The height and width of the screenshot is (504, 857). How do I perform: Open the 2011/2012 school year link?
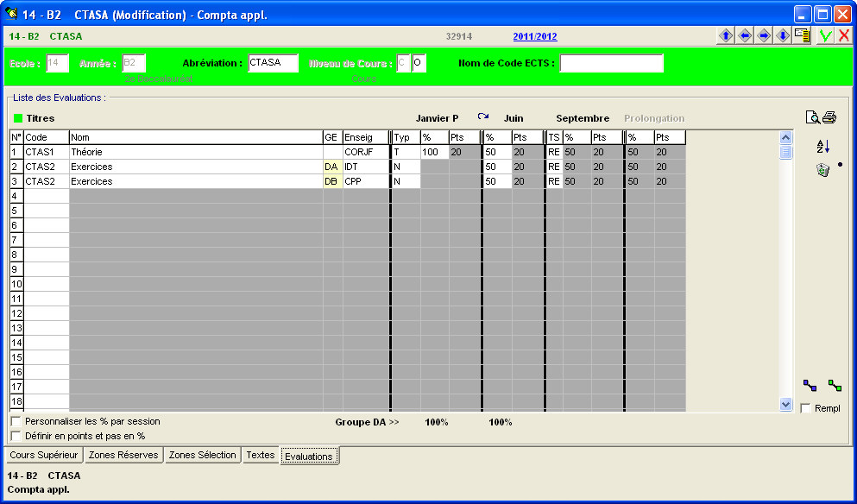[535, 36]
